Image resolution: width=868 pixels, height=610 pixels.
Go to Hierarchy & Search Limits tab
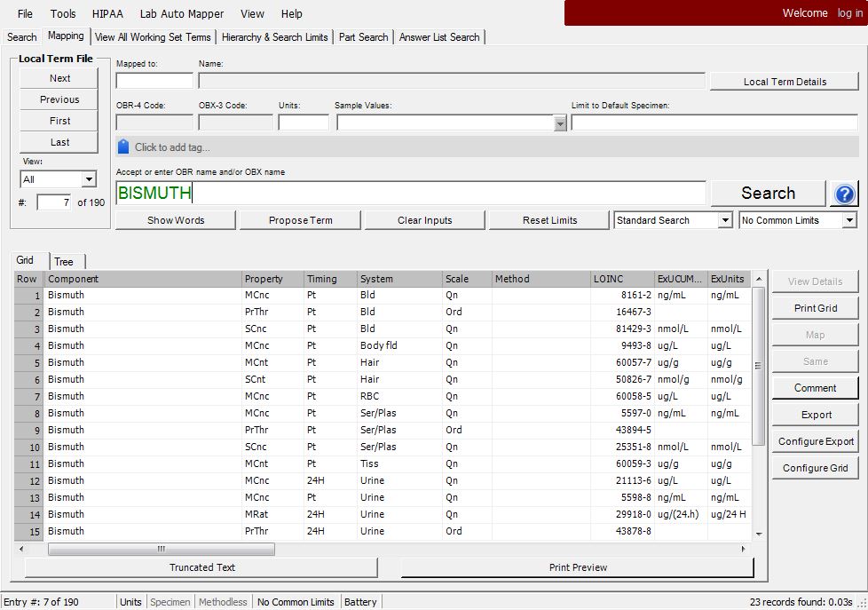[274, 37]
